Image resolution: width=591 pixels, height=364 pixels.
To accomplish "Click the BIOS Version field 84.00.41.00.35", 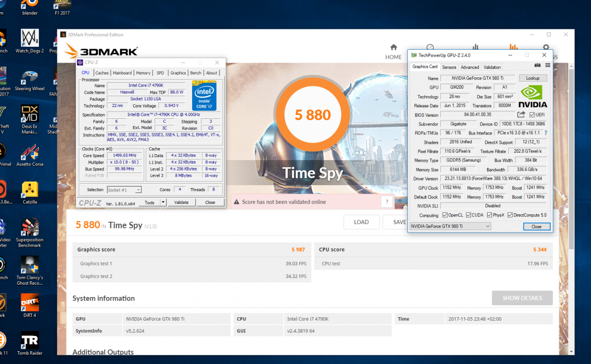I will pyautogui.click(x=478, y=115).
